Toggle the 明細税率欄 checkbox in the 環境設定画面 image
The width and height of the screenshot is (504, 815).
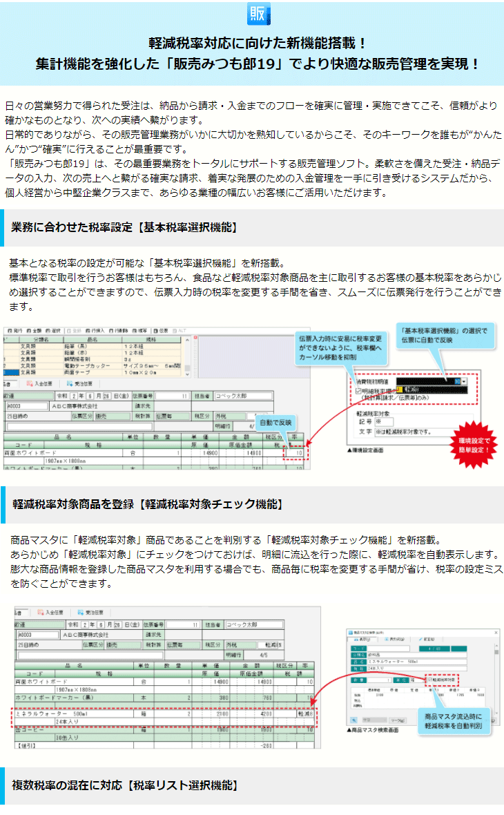click(358, 390)
